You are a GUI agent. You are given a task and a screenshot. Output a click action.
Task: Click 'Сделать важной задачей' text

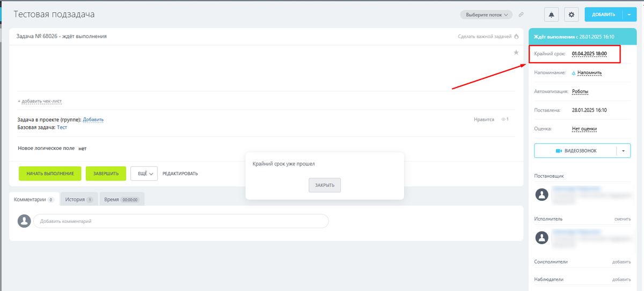click(x=485, y=37)
